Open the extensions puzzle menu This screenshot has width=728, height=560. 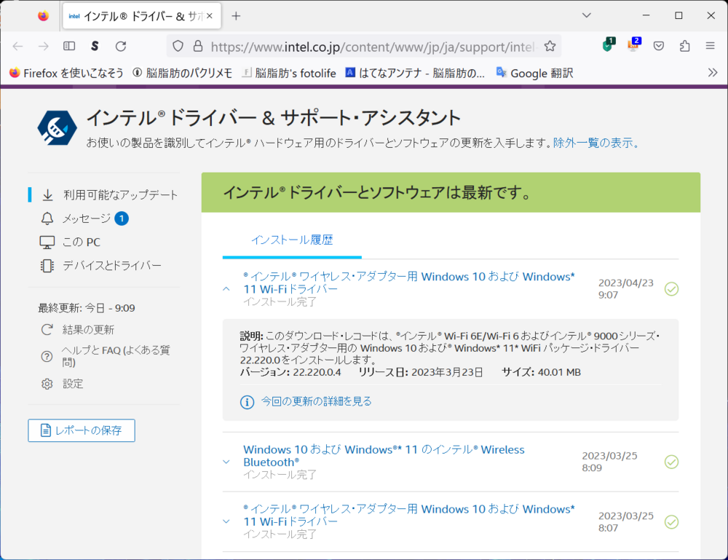point(684,46)
